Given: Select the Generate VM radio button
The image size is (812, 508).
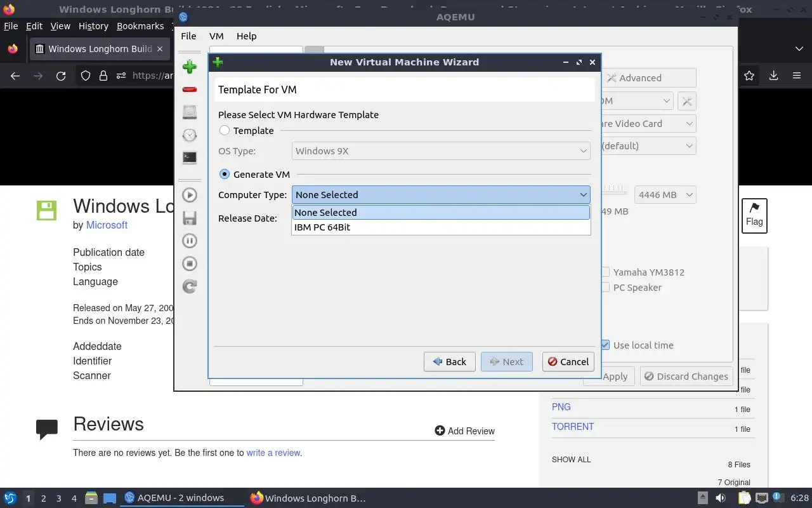Looking at the screenshot, I should coord(225,174).
